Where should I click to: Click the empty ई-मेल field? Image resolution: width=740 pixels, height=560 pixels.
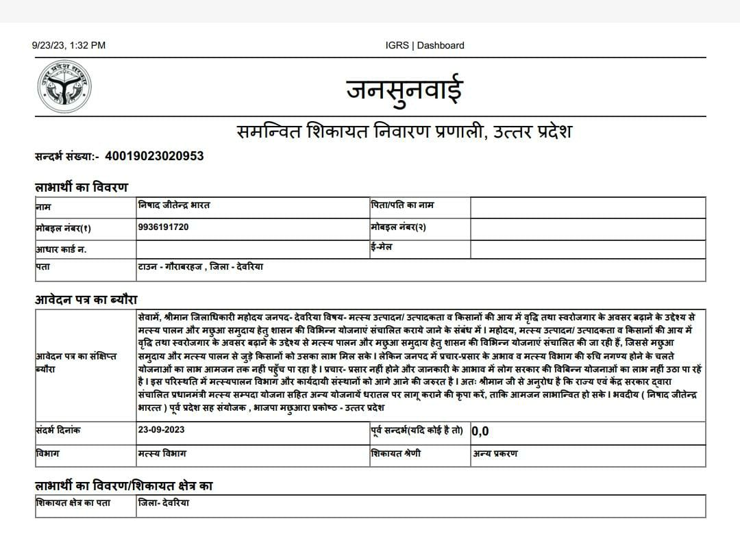[x=587, y=249]
